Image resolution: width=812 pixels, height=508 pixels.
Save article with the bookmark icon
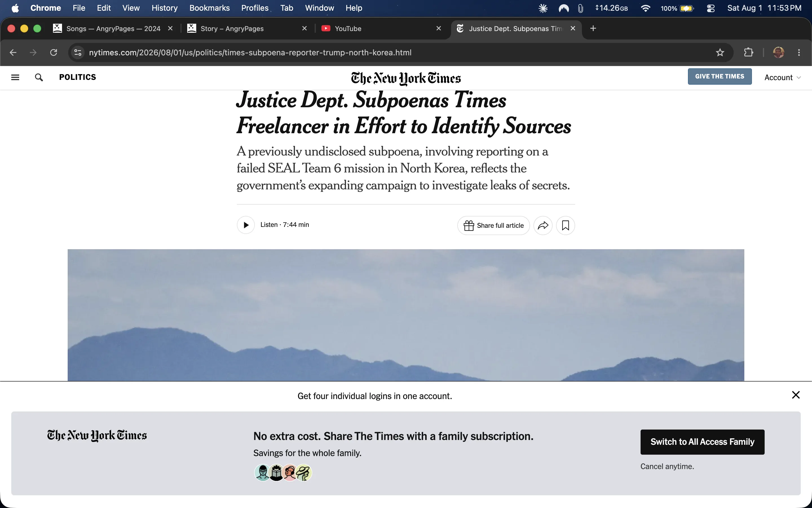[x=565, y=225]
